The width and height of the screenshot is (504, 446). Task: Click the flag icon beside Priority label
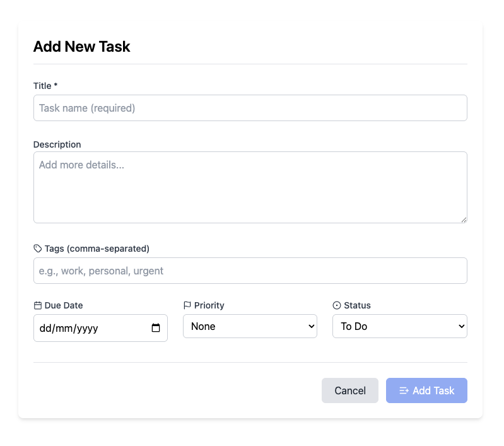[x=187, y=305]
